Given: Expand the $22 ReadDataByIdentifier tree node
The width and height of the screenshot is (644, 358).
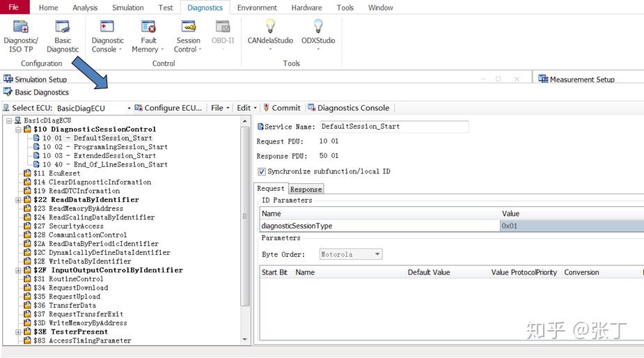Looking at the screenshot, I should (18, 200).
